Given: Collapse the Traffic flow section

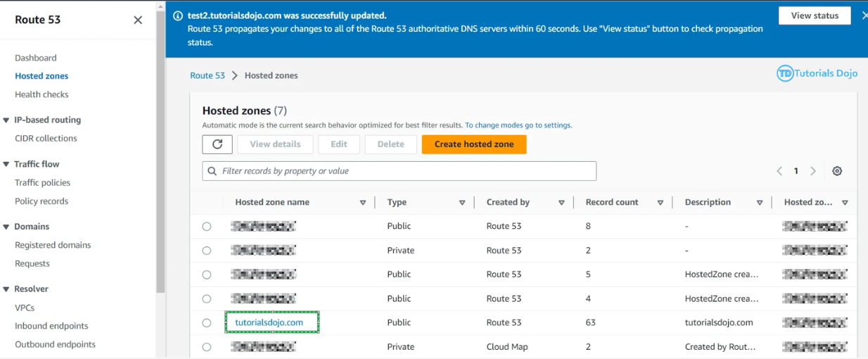Looking at the screenshot, I should click(6, 165).
